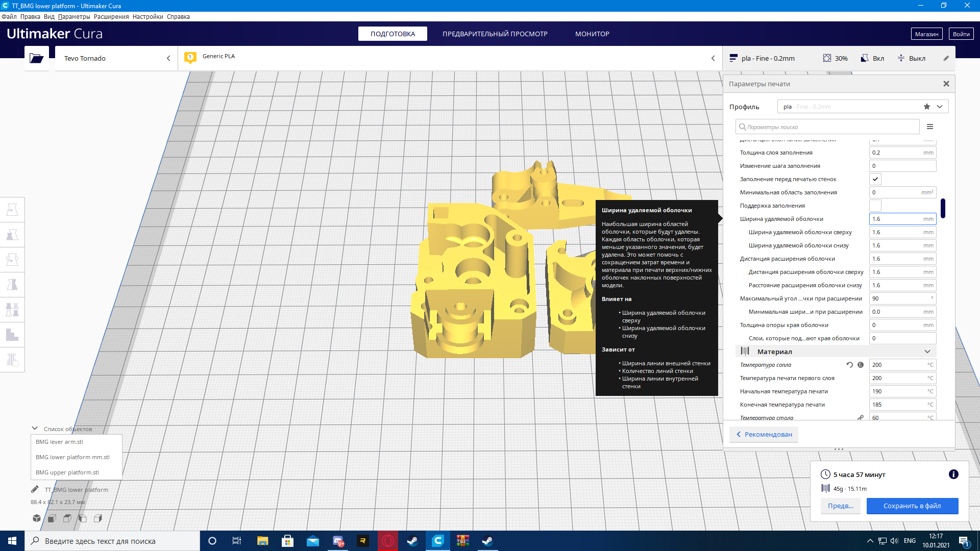Click the Рекомендован button

(764, 434)
